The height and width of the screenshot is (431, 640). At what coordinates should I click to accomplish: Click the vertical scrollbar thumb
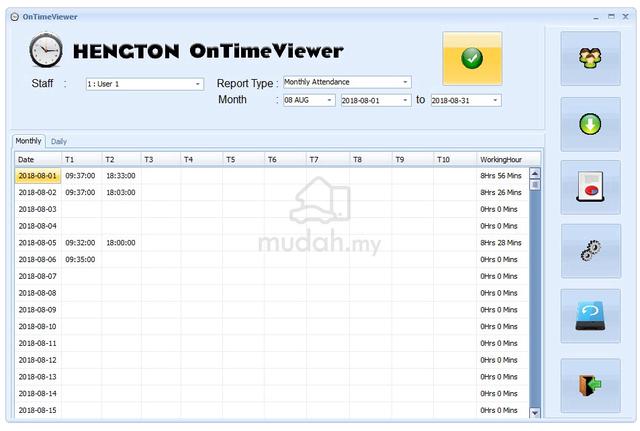(535, 185)
